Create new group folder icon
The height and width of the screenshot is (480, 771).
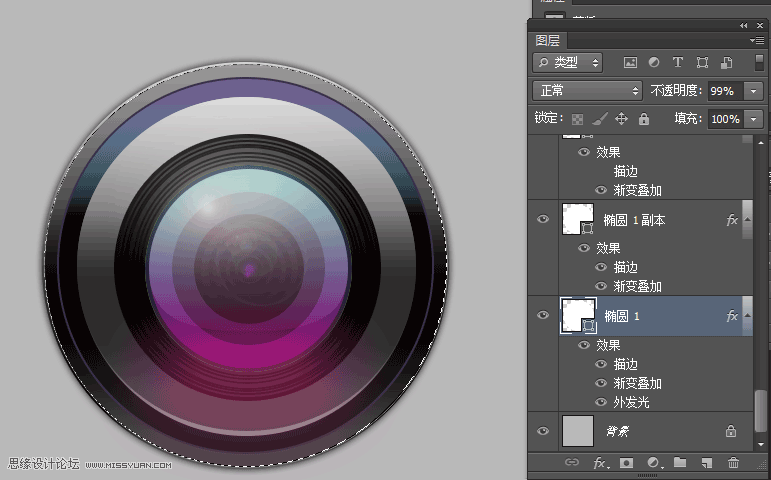click(680, 462)
